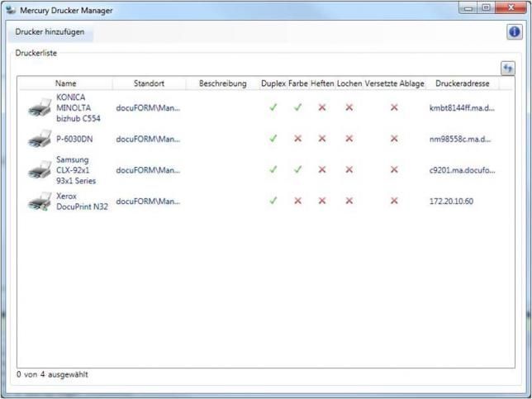The image size is (532, 399).
Task: Select the address 172.20.10.60 entry
Action: [x=452, y=201]
